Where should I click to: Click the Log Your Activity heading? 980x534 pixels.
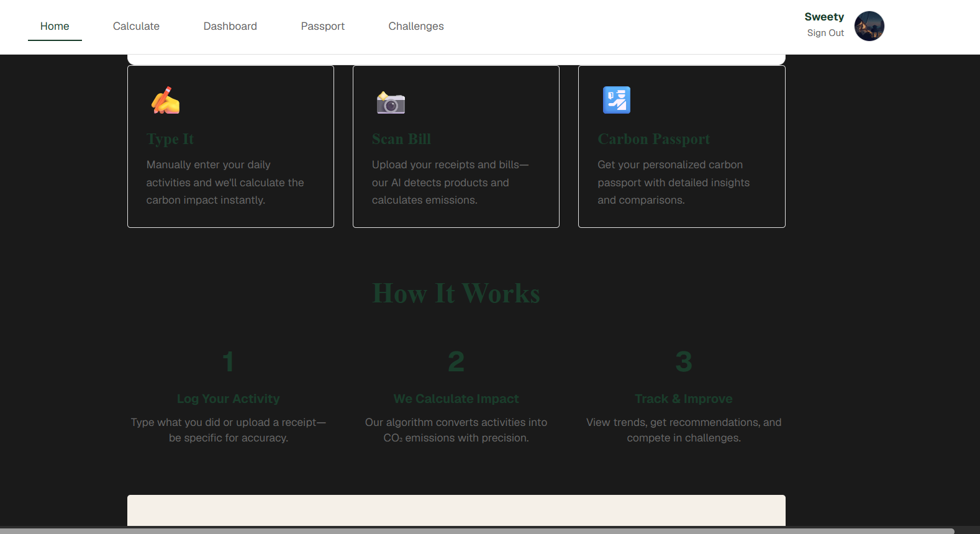tap(229, 399)
